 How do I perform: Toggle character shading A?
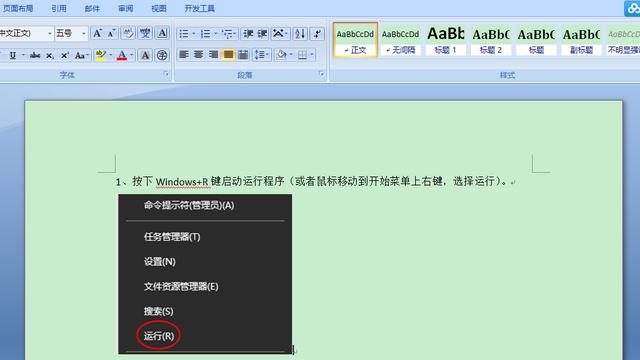click(145, 55)
